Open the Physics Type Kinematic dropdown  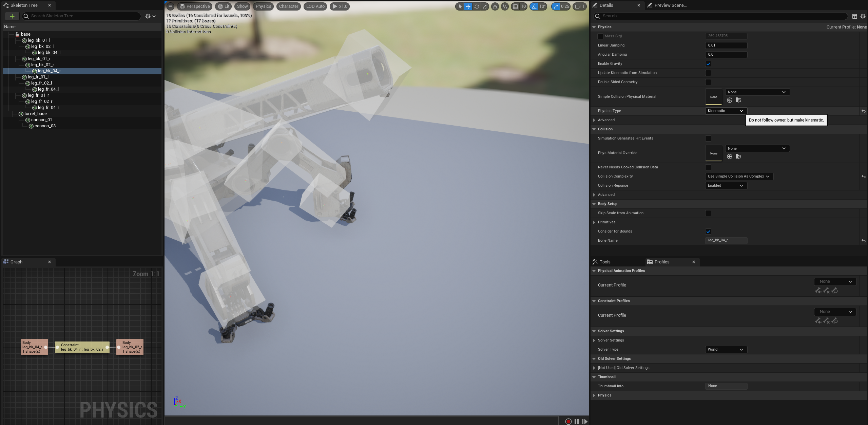726,111
